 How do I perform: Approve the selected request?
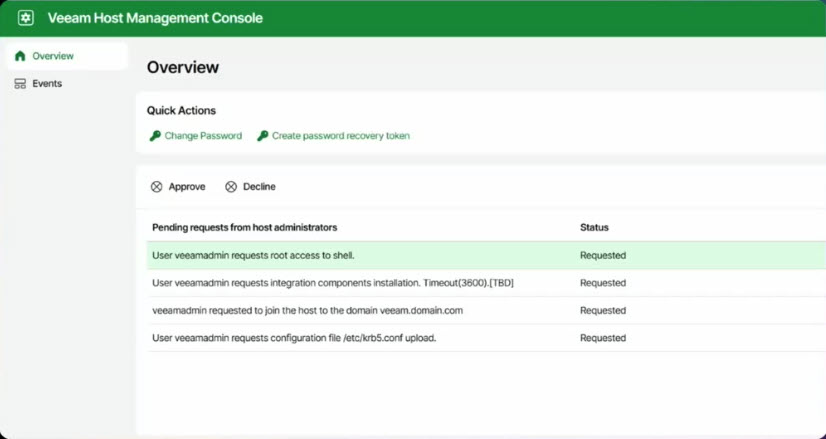point(178,187)
